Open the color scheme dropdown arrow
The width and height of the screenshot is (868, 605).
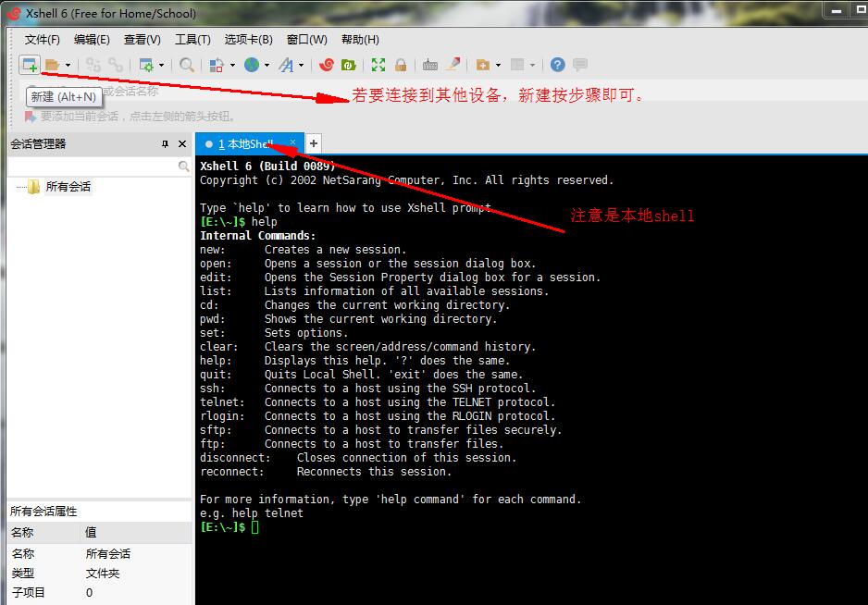(232, 66)
